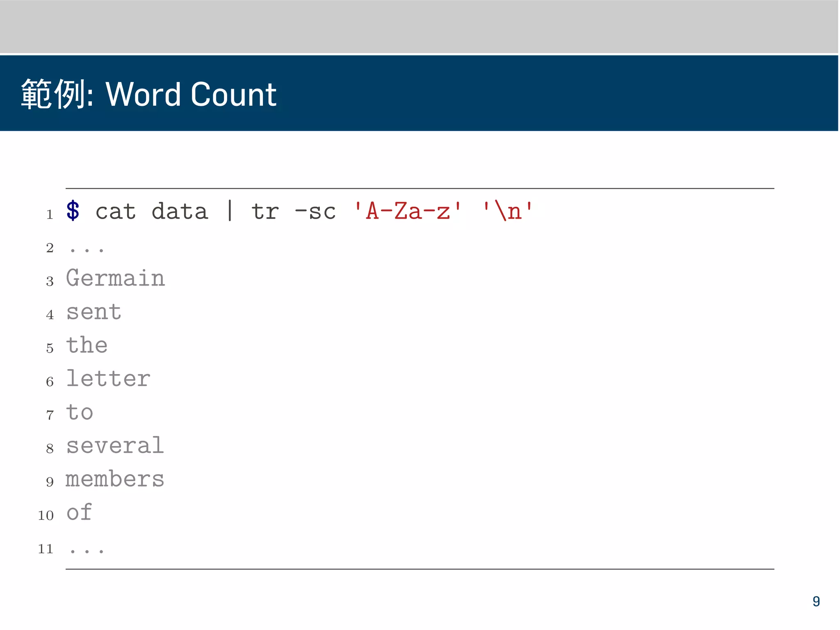Screen dimensions: 840x630
Task: Click the 'tr' command on line 1
Action: [x=265, y=212]
